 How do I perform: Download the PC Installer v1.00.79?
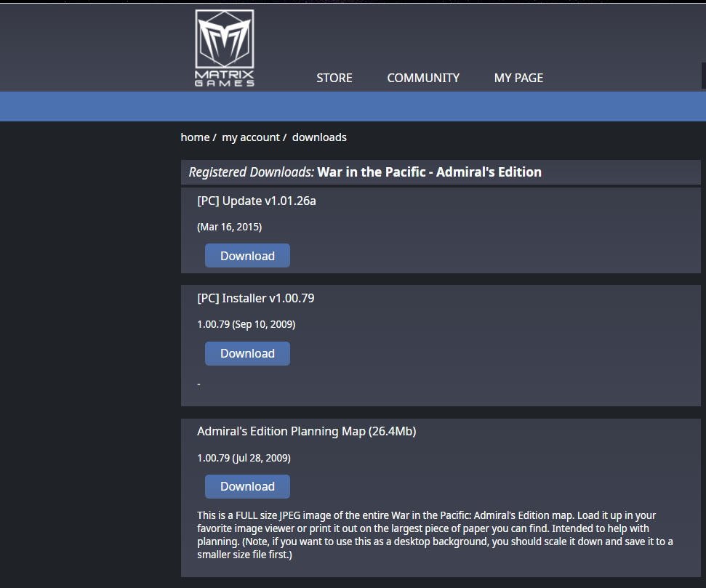(247, 353)
